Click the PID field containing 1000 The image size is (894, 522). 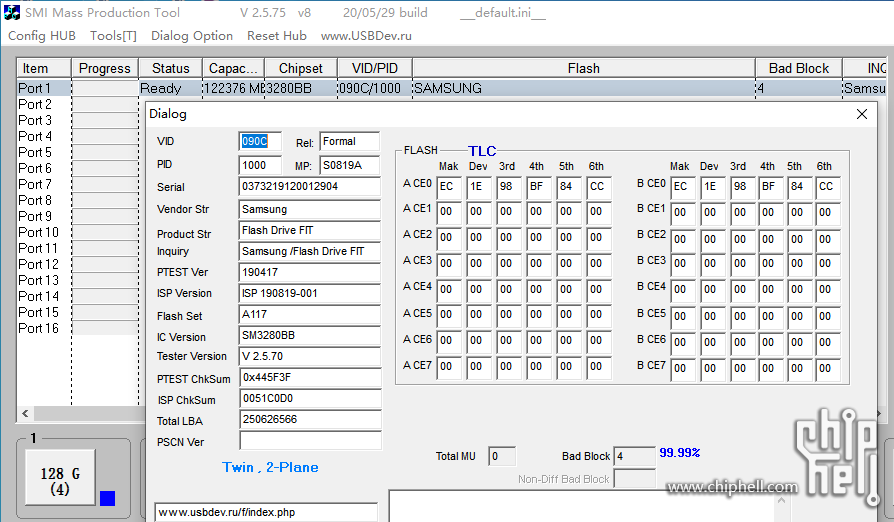[260, 165]
